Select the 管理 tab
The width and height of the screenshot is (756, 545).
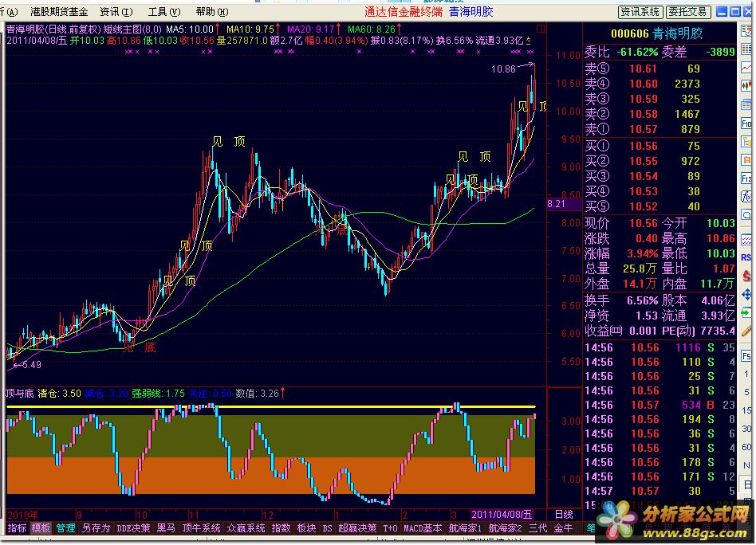tap(65, 528)
